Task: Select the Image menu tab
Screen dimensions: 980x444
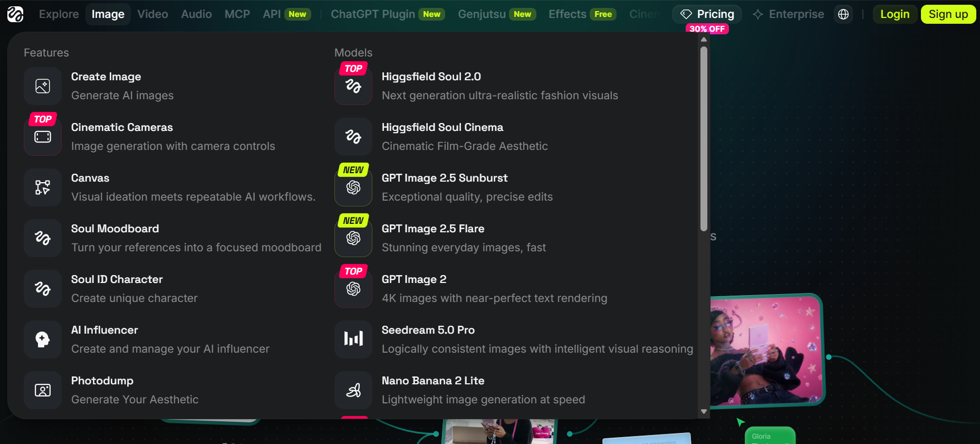Action: pyautogui.click(x=108, y=14)
